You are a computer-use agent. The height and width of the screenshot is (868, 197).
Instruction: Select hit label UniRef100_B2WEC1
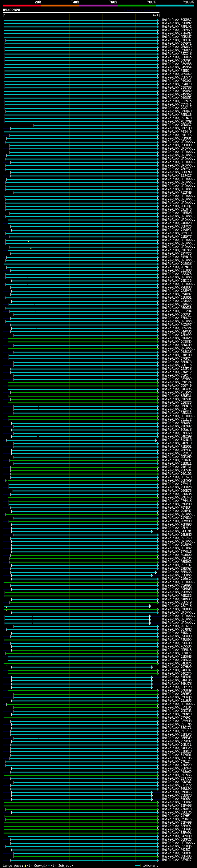click(x=176, y=396)
